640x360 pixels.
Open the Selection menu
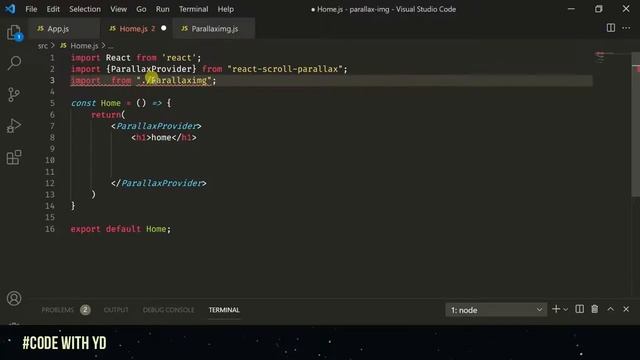point(85,9)
